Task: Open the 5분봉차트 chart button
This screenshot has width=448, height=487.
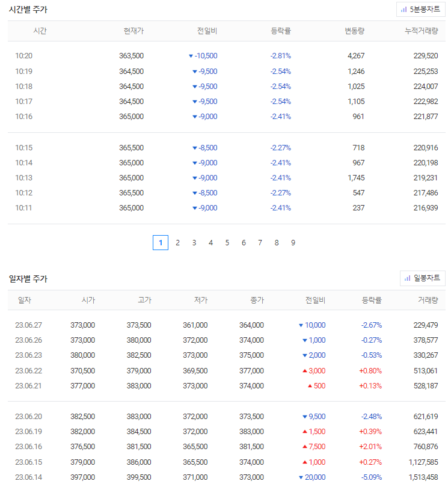Action: pyautogui.click(x=420, y=9)
